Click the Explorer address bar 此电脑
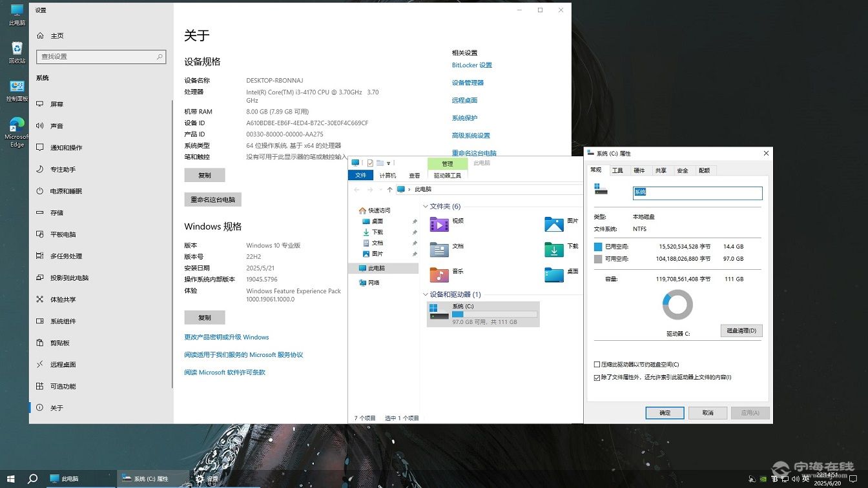 coord(423,190)
